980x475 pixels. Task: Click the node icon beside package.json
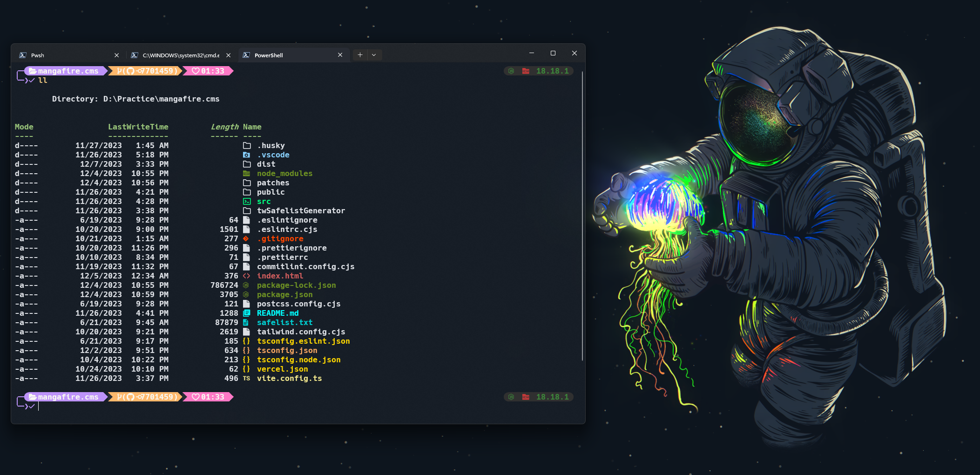click(246, 295)
